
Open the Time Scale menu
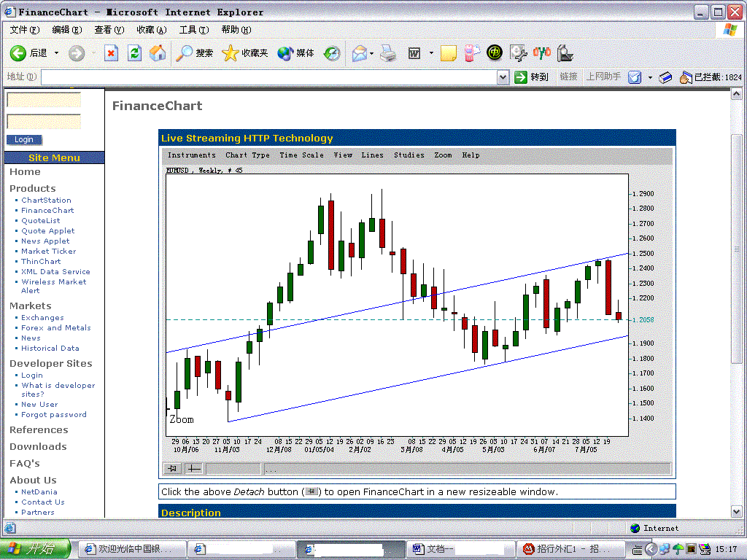pos(301,155)
